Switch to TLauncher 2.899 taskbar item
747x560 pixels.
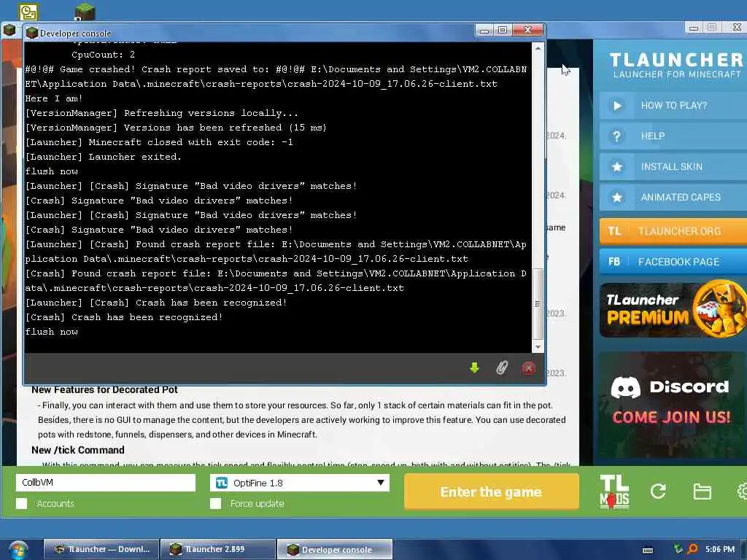(217, 550)
